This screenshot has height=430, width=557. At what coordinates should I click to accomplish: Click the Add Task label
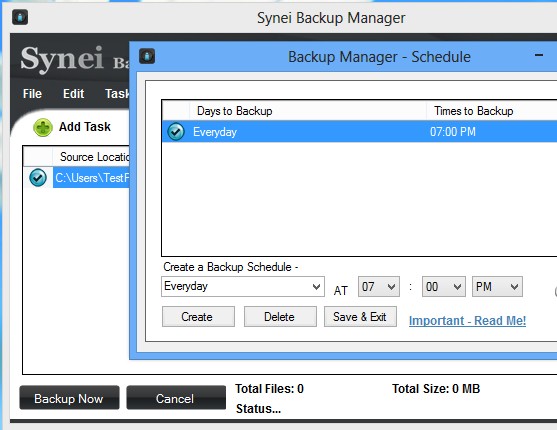click(85, 127)
